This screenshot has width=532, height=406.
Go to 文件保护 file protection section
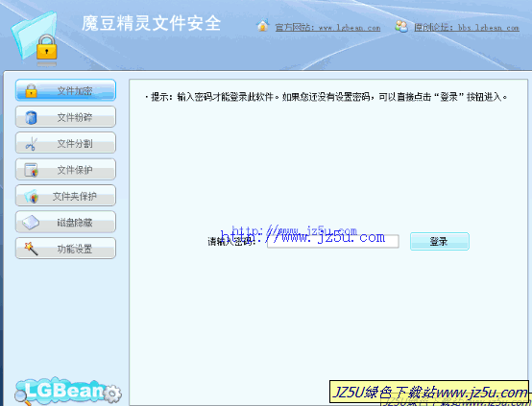pos(65,169)
